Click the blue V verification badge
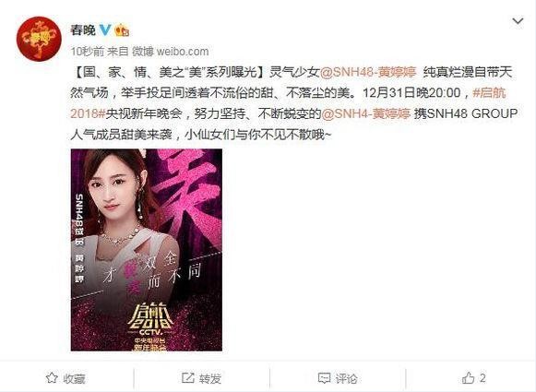Image resolution: width=536 pixels, height=392 pixels. (105, 30)
